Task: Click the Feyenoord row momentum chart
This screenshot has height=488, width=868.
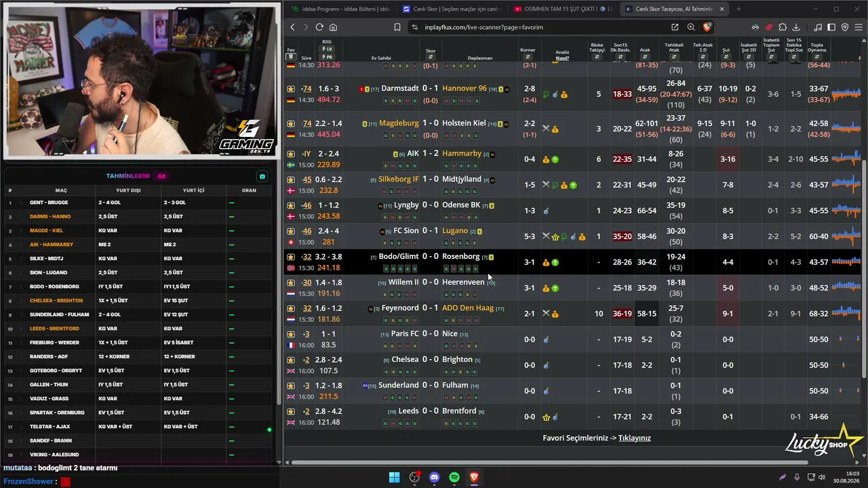Action: coord(846,314)
